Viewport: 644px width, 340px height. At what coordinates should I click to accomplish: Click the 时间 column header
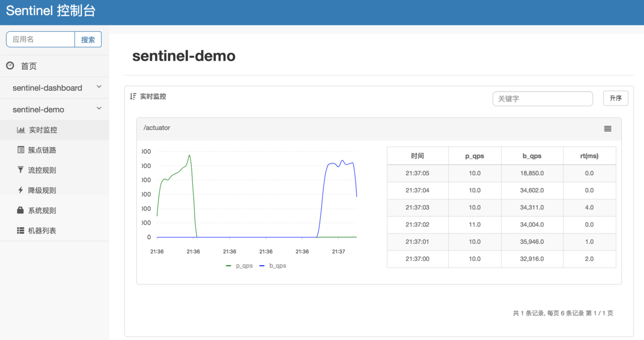click(418, 156)
